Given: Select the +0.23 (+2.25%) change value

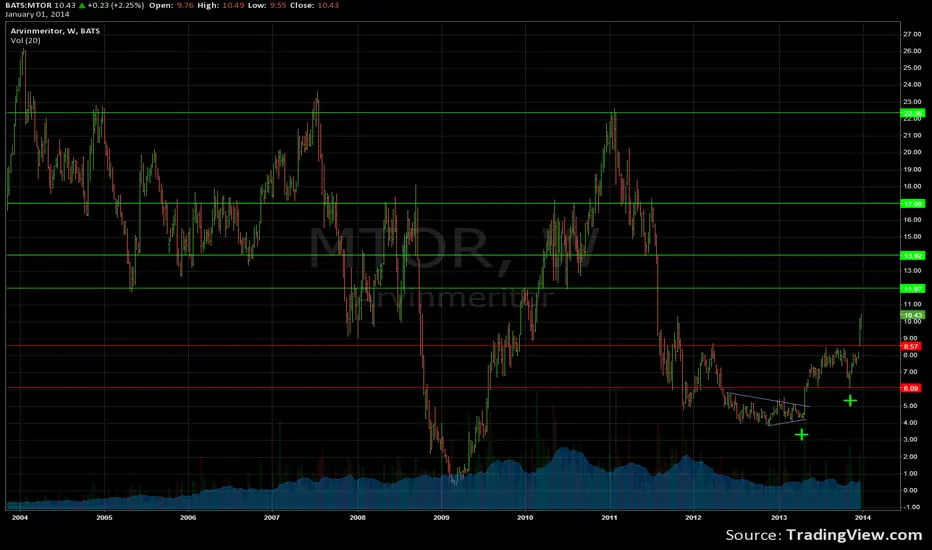Looking at the screenshot, I should pyautogui.click(x=116, y=5).
